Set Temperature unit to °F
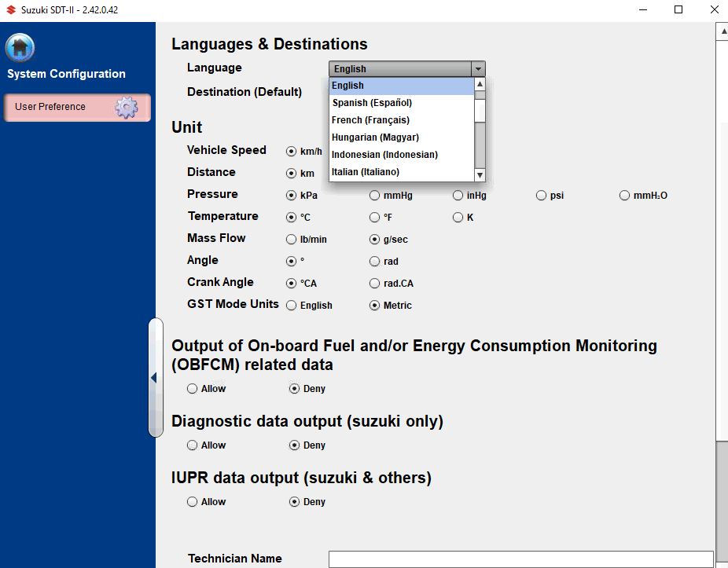This screenshot has height=568, width=728. [x=374, y=218]
